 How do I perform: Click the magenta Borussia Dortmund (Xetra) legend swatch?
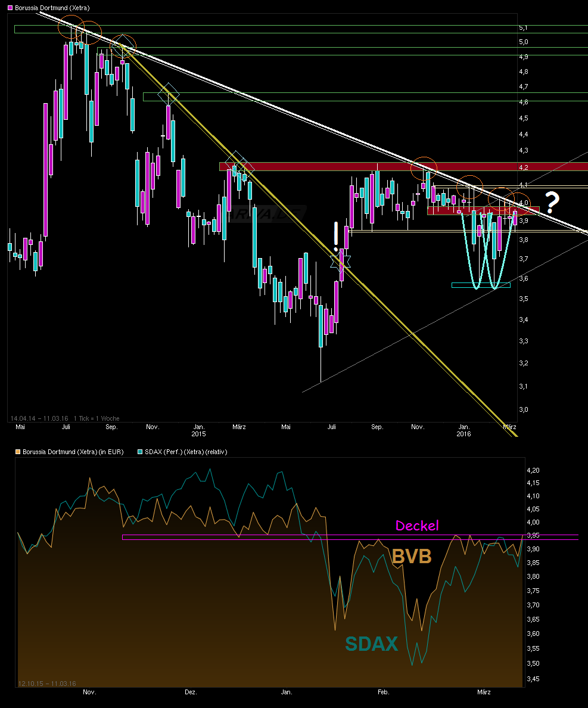coord(10,8)
